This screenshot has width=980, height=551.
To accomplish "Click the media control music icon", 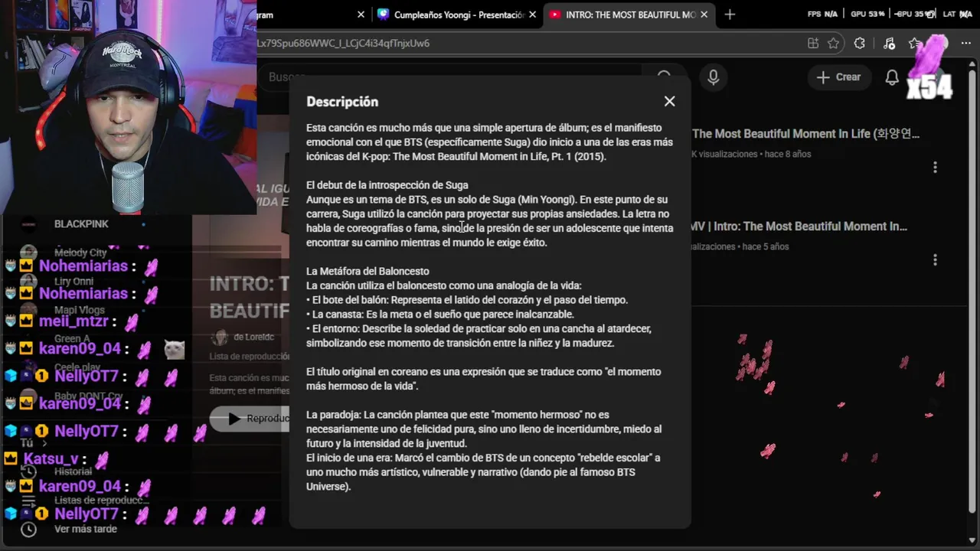I will (x=889, y=44).
